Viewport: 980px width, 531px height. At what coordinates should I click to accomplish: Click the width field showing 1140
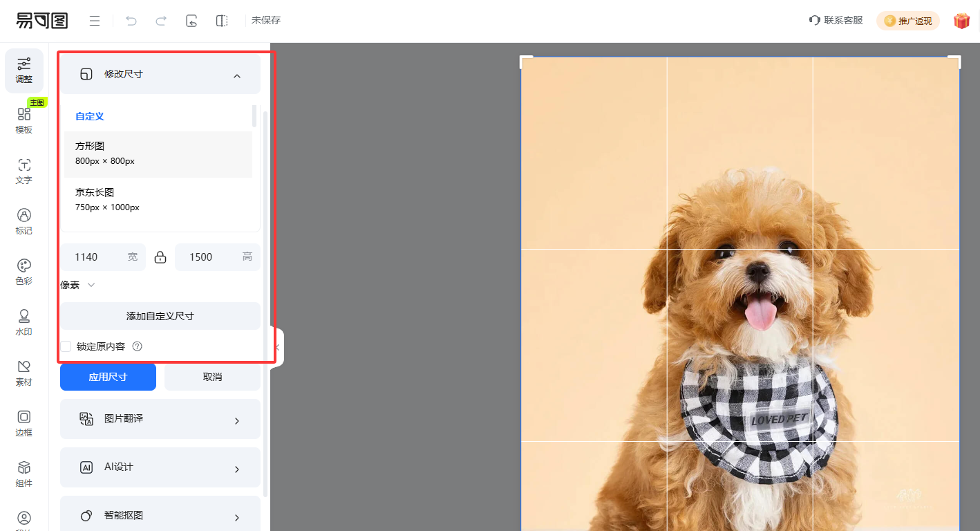pos(103,257)
